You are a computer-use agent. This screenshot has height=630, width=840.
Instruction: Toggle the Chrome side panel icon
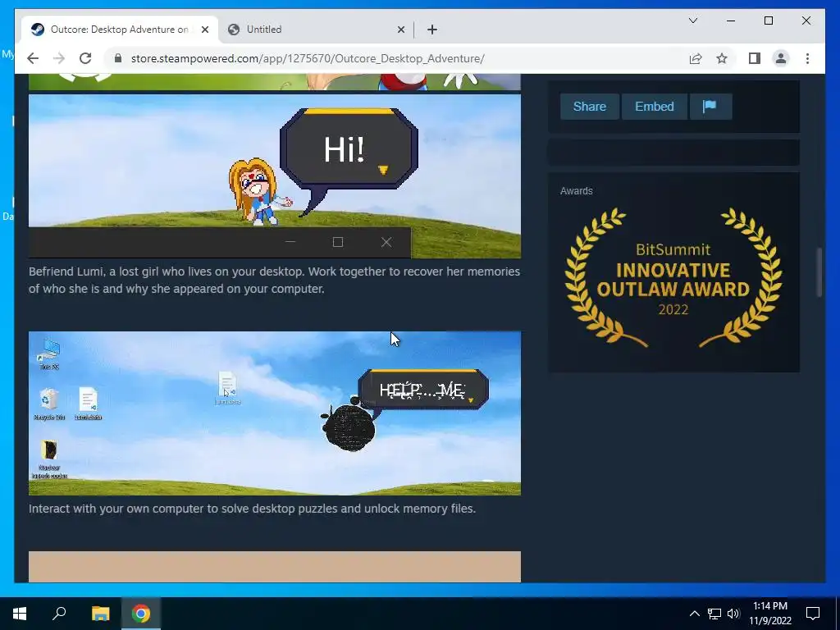(755, 58)
